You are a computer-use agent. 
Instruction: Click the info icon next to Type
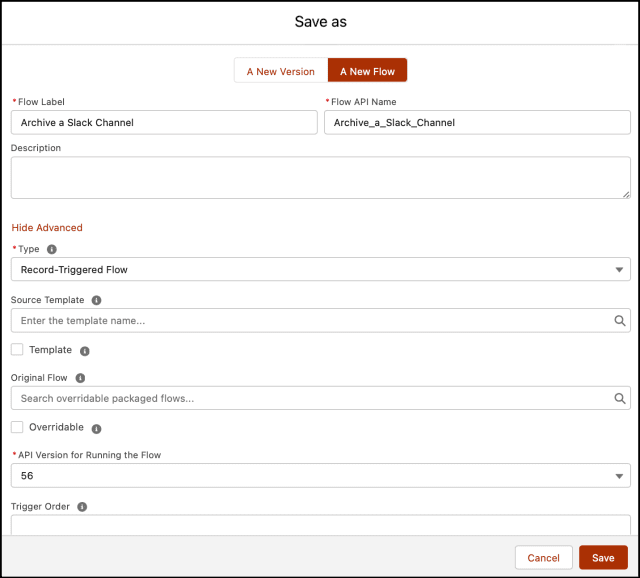pyautogui.click(x=52, y=249)
